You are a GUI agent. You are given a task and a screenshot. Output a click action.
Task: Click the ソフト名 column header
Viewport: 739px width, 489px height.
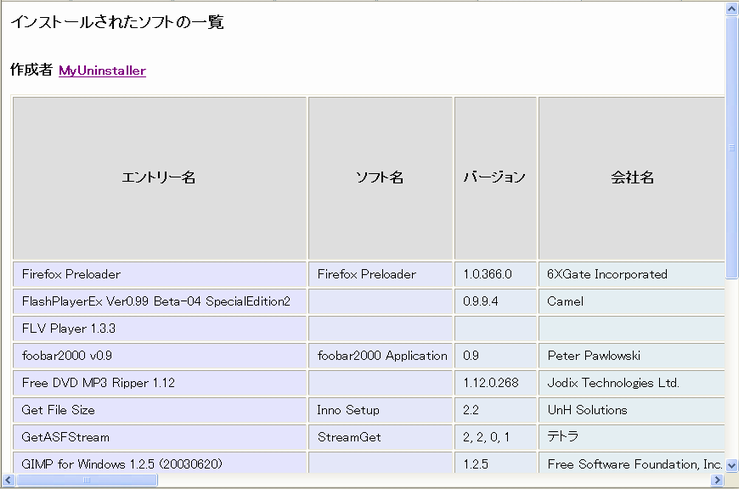pos(380,178)
